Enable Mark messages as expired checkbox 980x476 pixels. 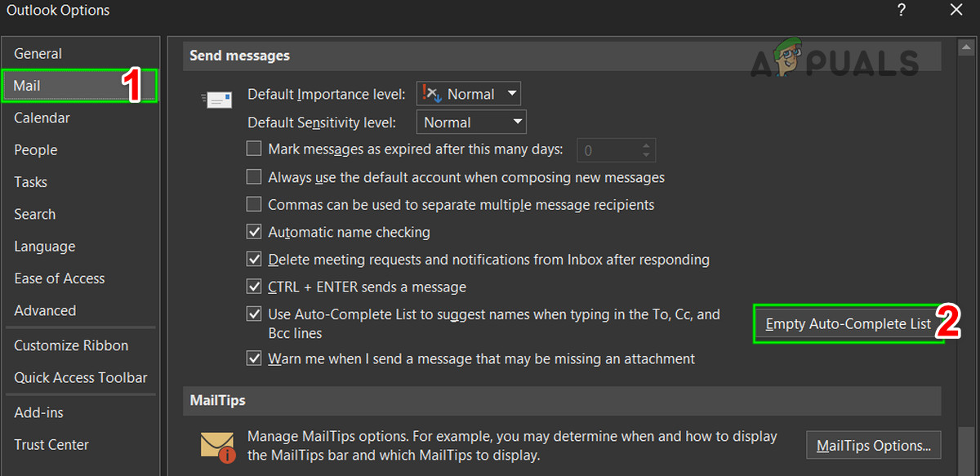tap(254, 149)
